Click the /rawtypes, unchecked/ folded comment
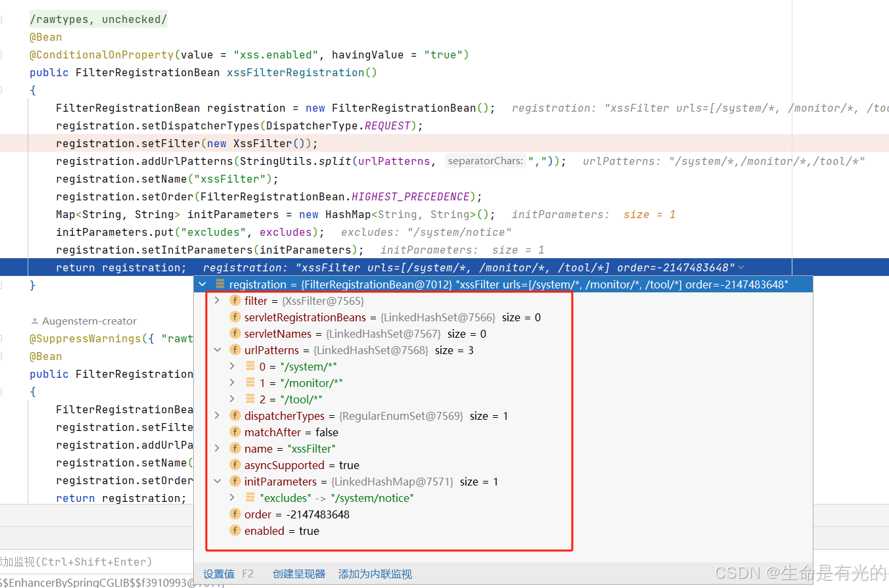This screenshot has height=588, width=889. pos(99,19)
